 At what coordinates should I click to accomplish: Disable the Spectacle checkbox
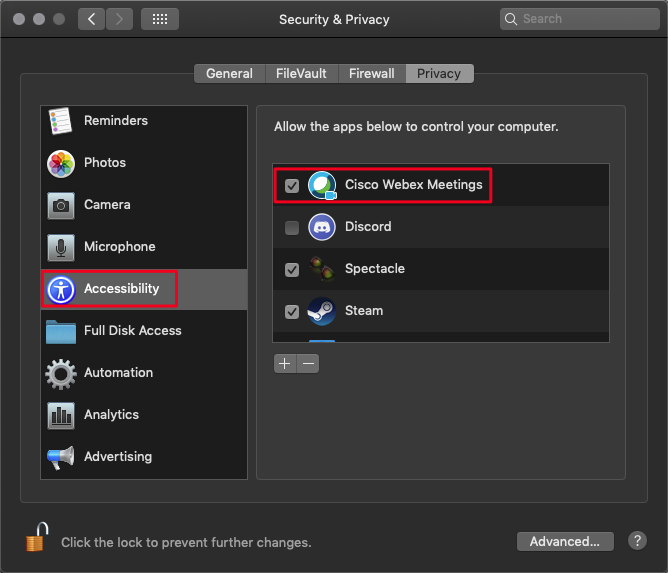pos(292,270)
